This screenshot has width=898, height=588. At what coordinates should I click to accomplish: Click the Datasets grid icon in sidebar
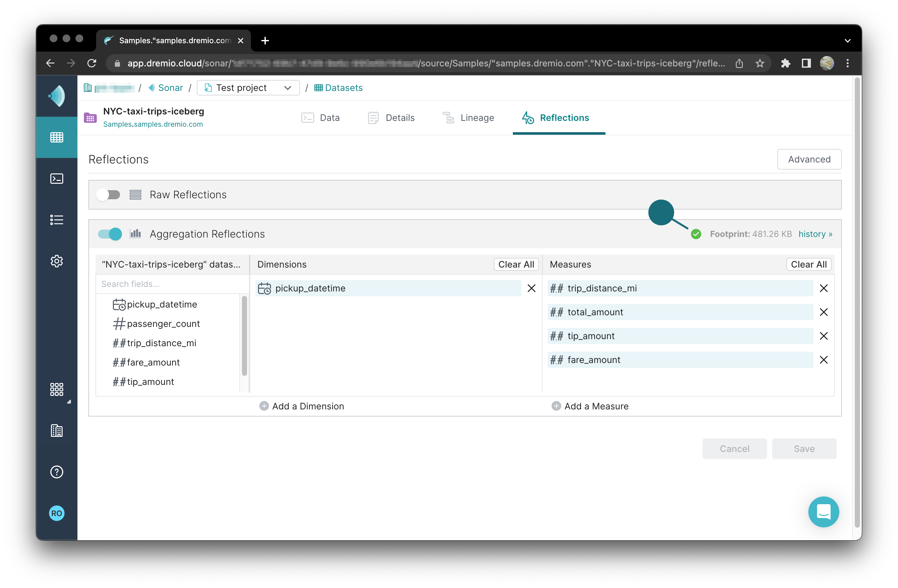56,137
